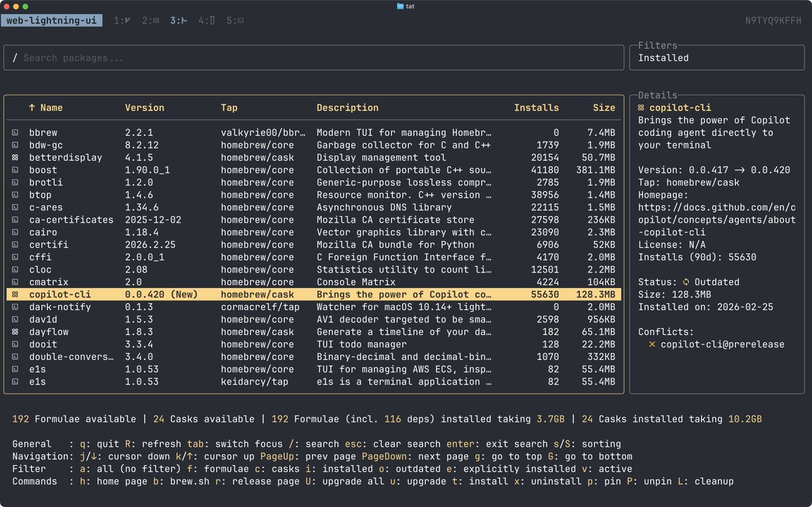Click the web-lightning-ui session label
Image resolution: width=812 pixels, height=507 pixels.
click(51, 21)
